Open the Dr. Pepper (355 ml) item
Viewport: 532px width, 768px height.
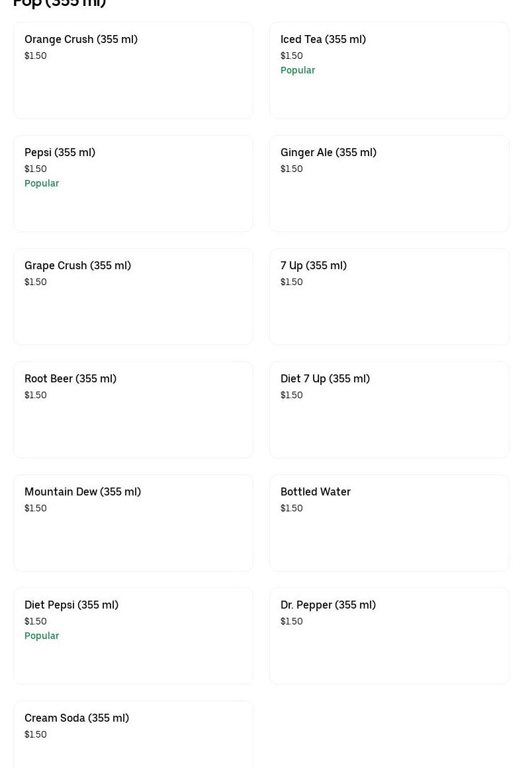[389, 636]
